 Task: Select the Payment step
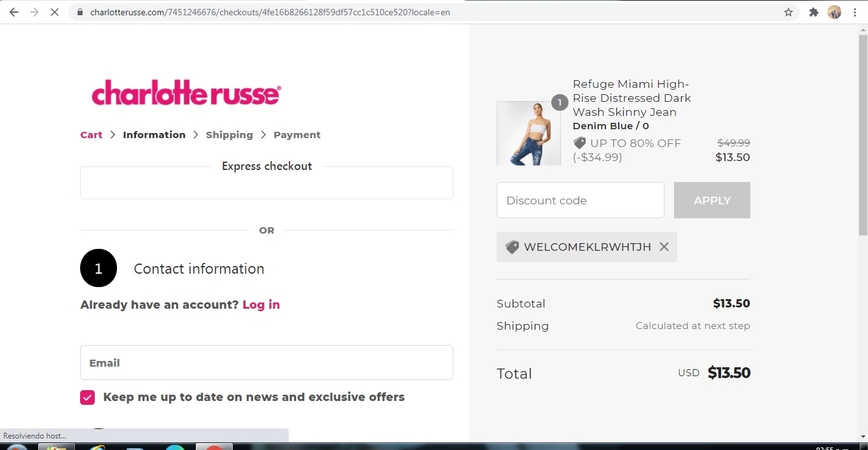tap(296, 134)
